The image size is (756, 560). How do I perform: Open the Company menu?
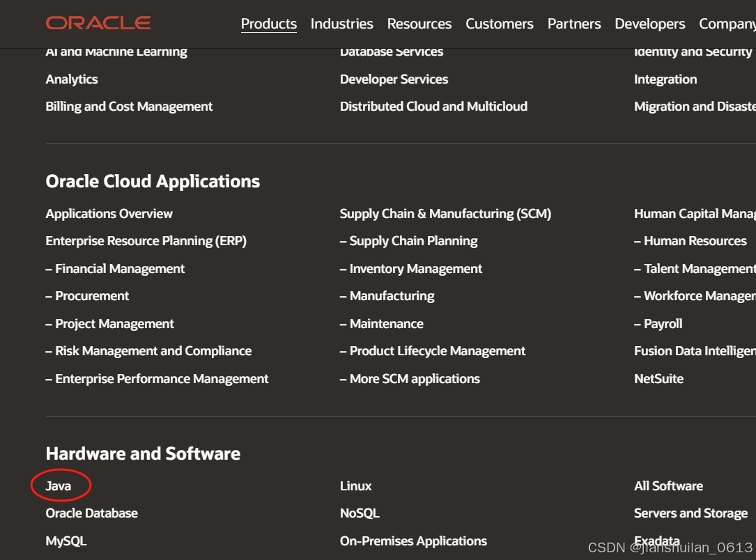point(726,24)
